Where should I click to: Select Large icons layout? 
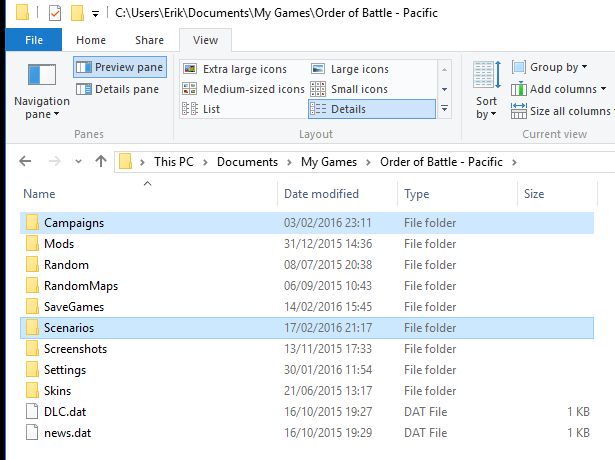tap(350, 69)
